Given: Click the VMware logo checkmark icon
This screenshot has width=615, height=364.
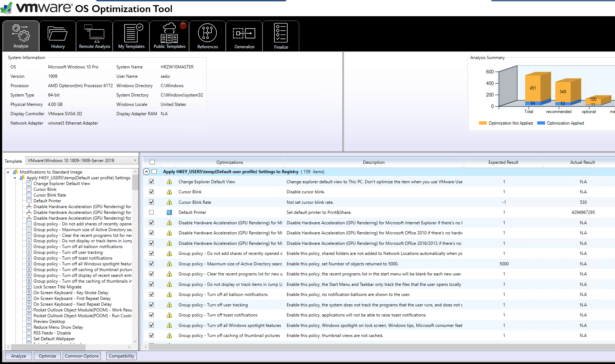Looking at the screenshot, I should point(6,8).
